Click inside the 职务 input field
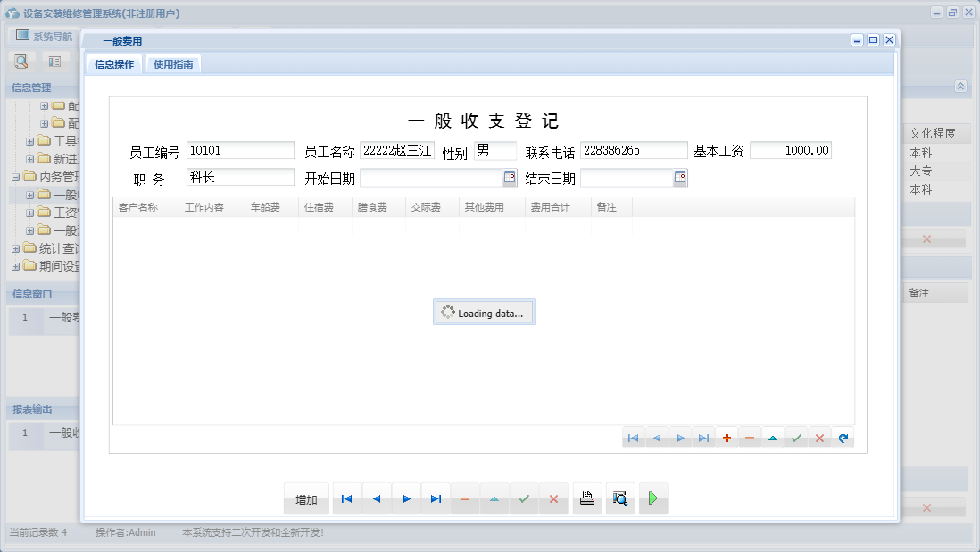The image size is (980, 552). coord(239,178)
